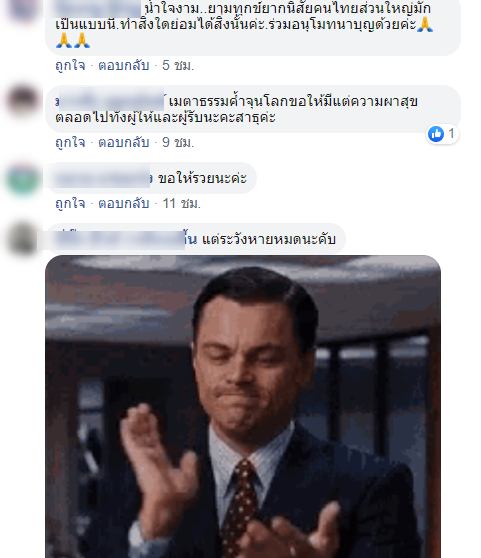Image resolution: width=481 pixels, height=558 pixels.
Task: Open blurred author name before "น้ำใจงาม" text
Action: [x=99, y=9]
